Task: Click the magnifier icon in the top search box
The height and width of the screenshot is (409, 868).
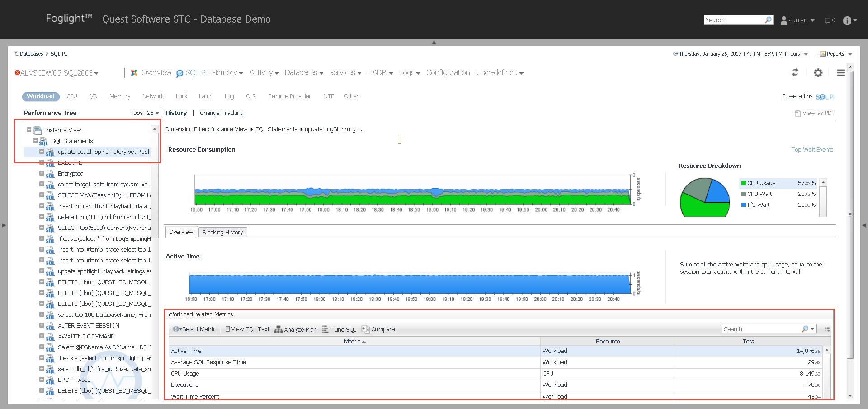Action: pyautogui.click(x=768, y=20)
